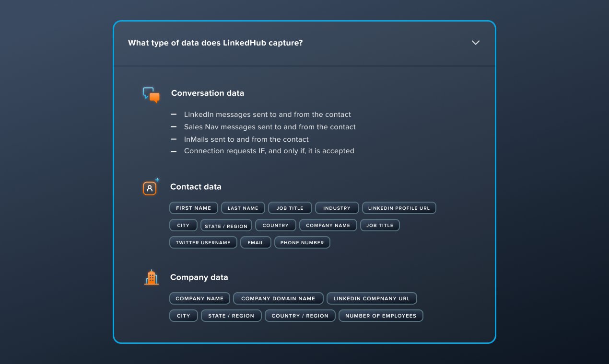
Task: Select the Contact data heading
Action: 196,187
